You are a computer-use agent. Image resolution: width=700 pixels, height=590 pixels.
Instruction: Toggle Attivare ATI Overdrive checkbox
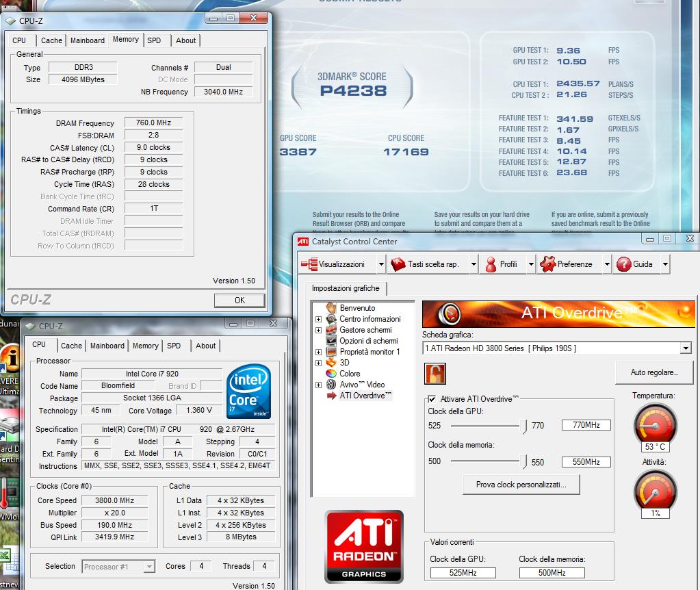(432, 399)
